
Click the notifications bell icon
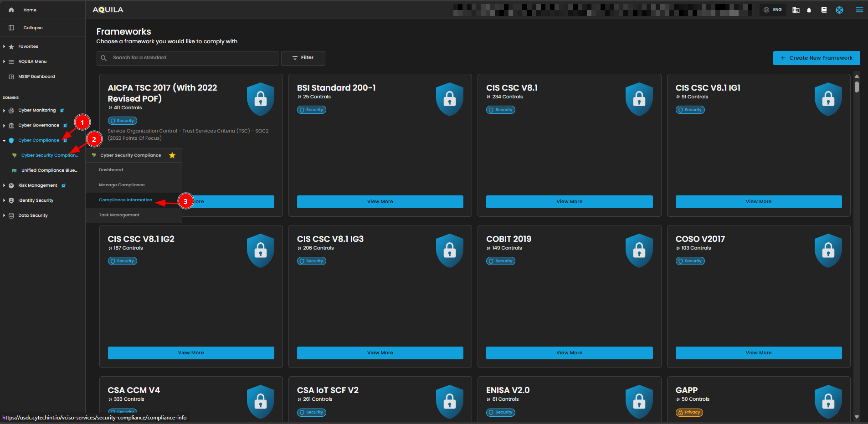click(809, 10)
